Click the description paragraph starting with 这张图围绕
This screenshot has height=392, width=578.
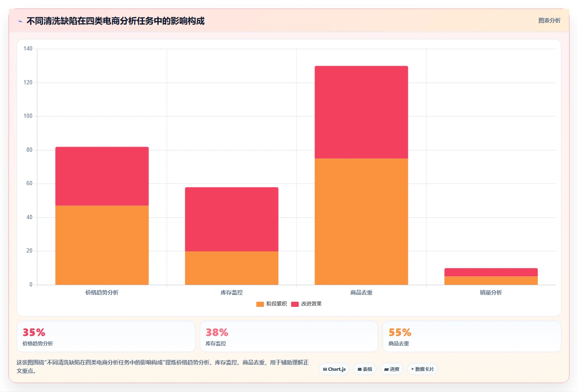point(163,367)
